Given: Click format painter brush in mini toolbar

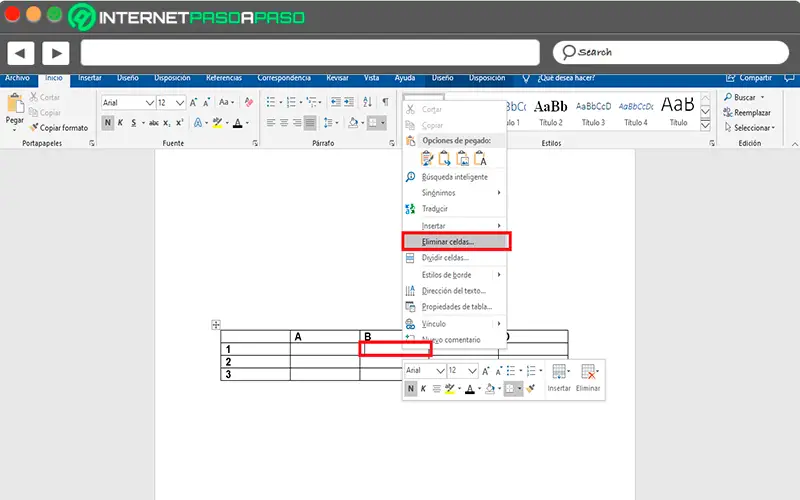Looking at the screenshot, I should pyautogui.click(x=531, y=389).
